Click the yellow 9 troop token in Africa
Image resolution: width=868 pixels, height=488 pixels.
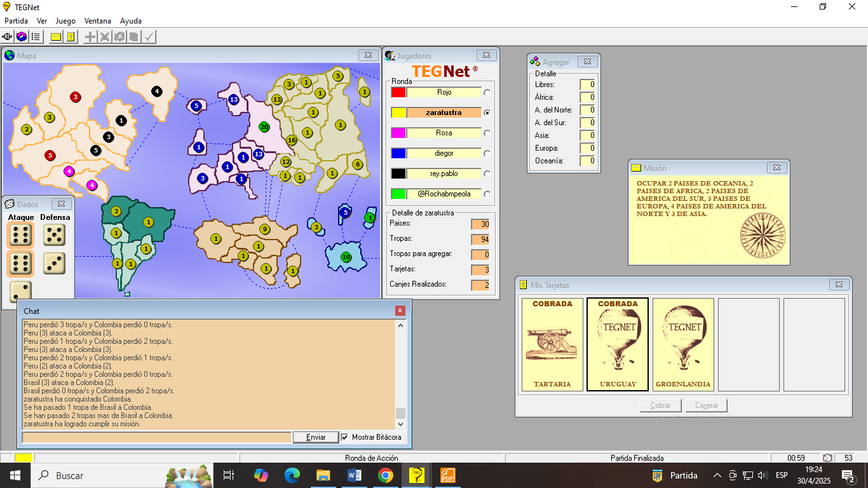pyautogui.click(x=264, y=229)
